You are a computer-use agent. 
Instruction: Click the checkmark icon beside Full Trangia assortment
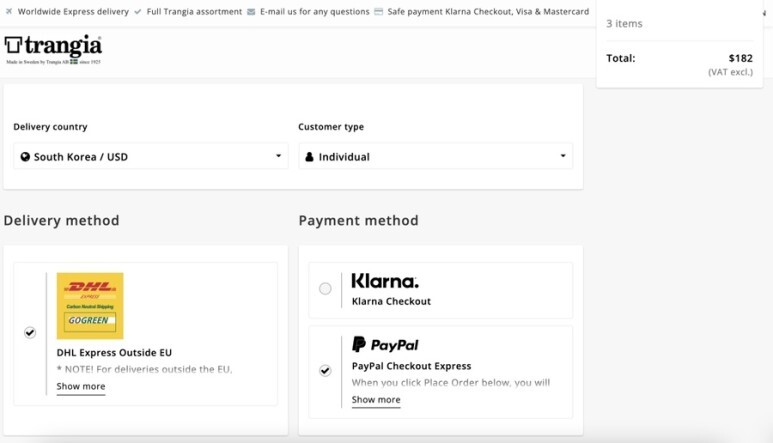[x=138, y=11]
